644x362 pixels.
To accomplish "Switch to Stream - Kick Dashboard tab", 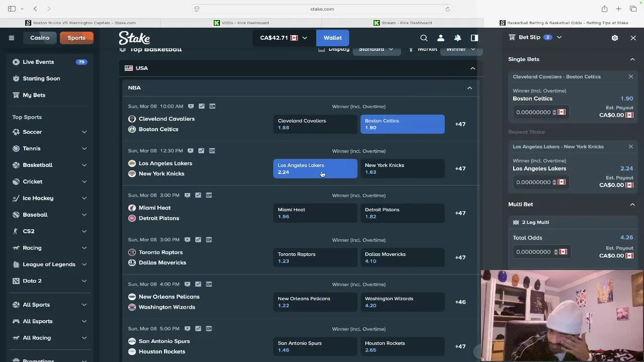I will pyautogui.click(x=403, y=23).
